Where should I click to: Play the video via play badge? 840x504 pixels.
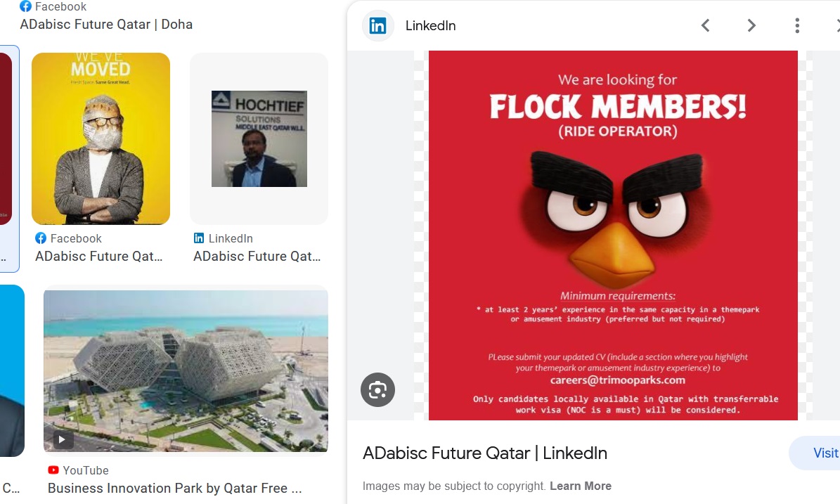[x=62, y=440]
